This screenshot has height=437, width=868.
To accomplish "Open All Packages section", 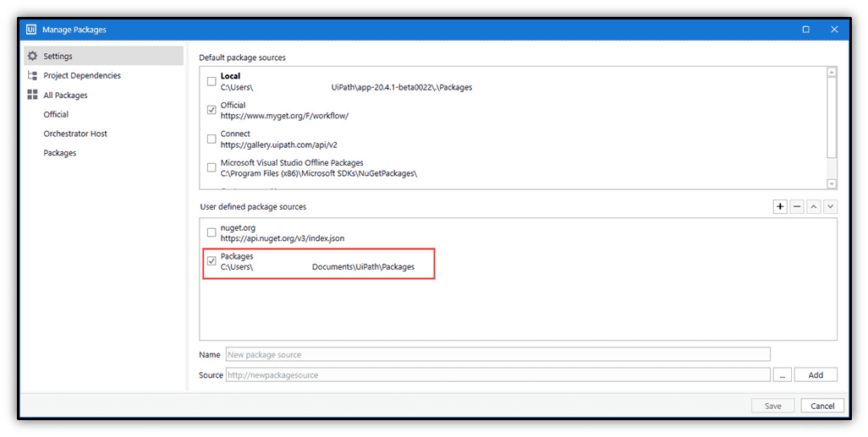I will (65, 96).
